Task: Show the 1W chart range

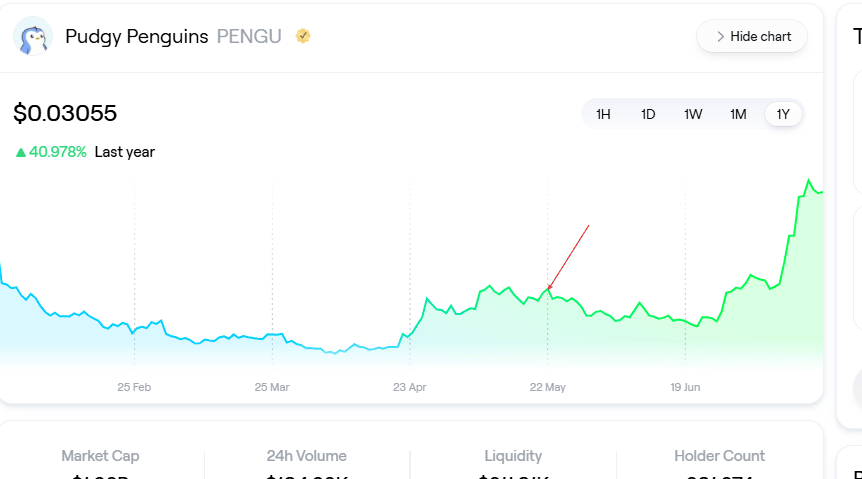Action: click(693, 114)
